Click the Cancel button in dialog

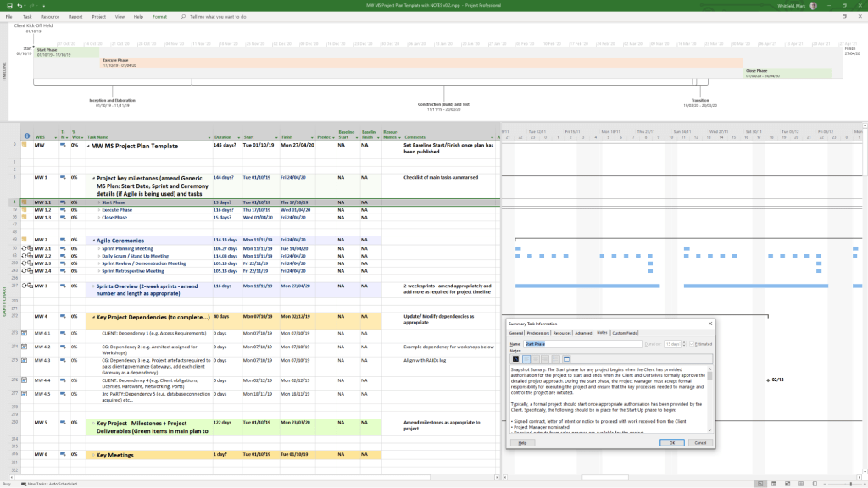pos(700,442)
